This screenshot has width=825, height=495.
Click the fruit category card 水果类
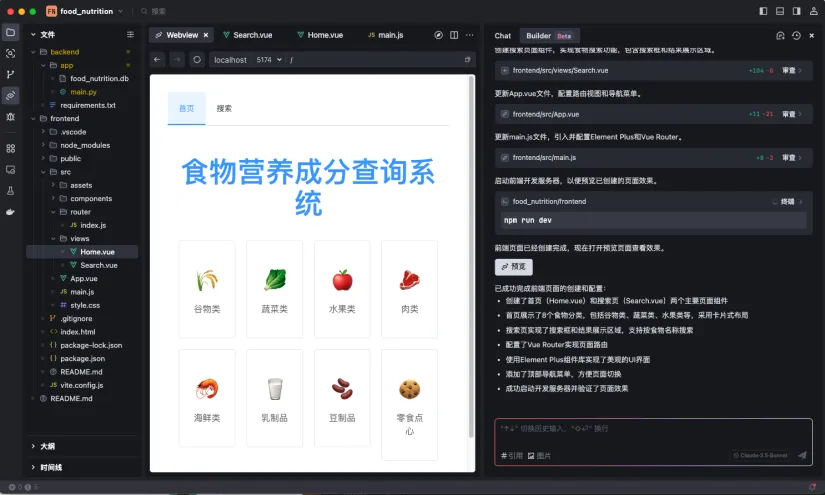tap(342, 289)
